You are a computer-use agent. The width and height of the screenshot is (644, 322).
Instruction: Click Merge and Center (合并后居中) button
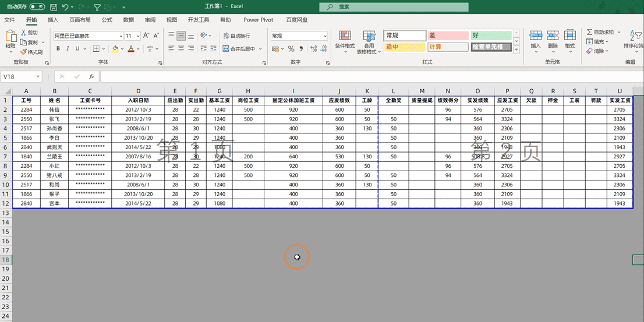click(x=239, y=49)
